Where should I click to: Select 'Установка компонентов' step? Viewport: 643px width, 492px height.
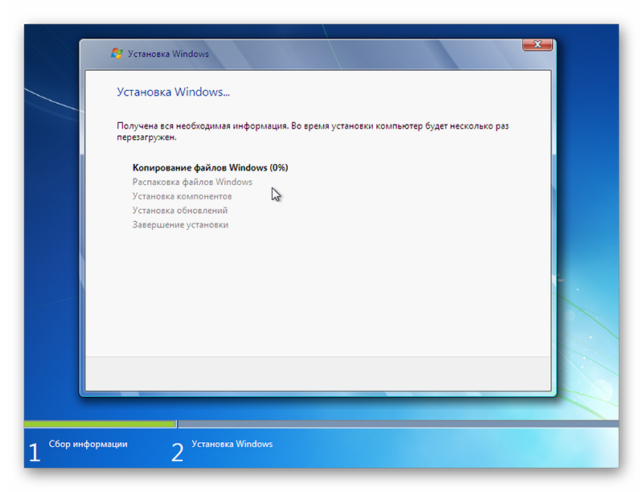[x=182, y=196]
